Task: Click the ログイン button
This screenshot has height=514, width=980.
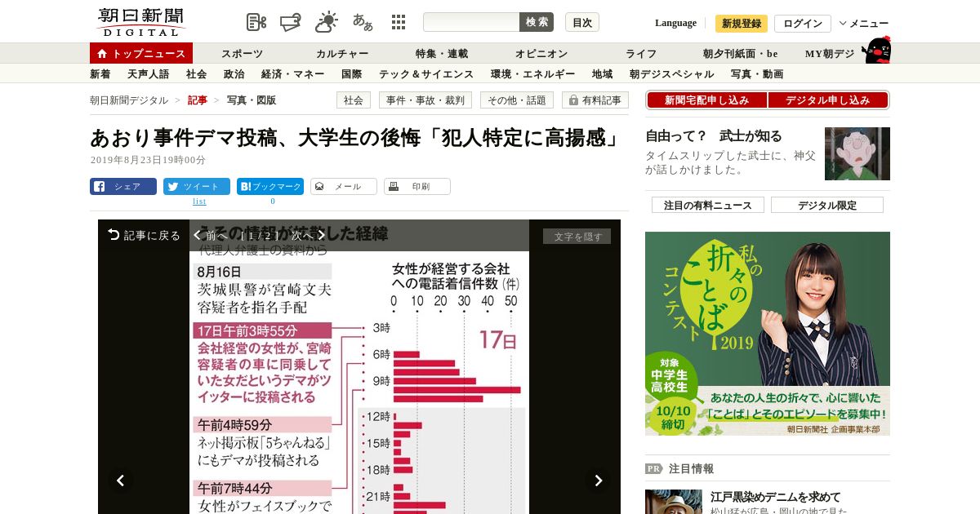Action: tap(803, 23)
